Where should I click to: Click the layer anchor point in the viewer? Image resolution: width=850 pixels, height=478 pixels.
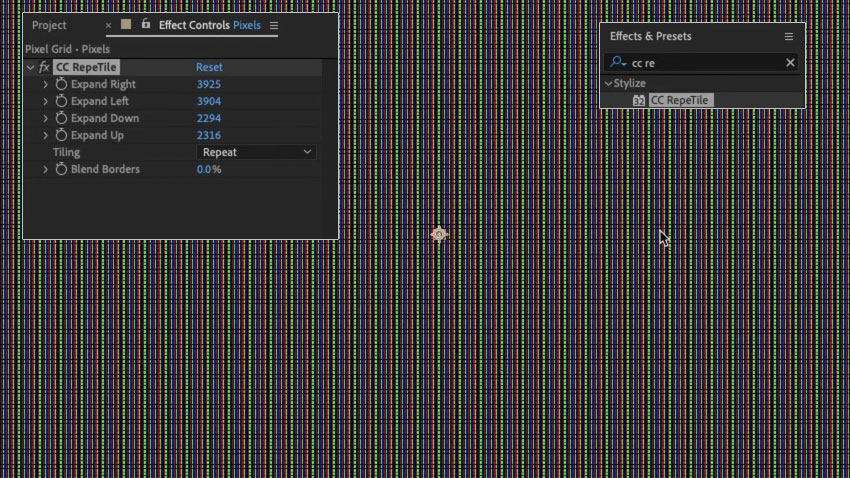(x=439, y=234)
